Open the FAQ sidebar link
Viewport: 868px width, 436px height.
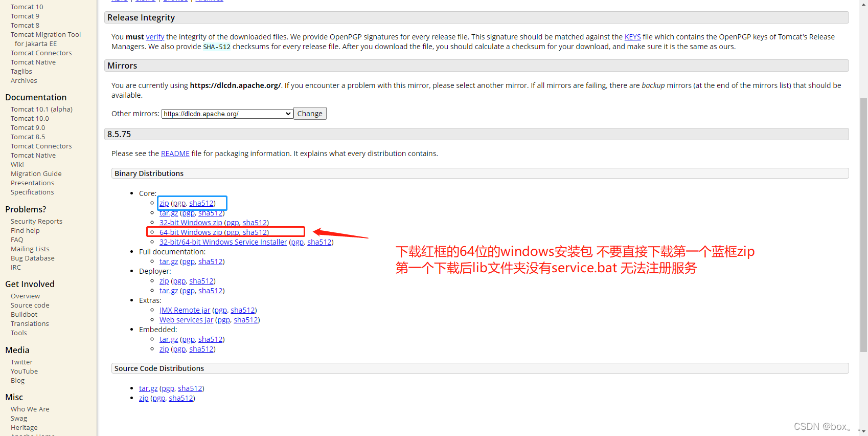click(x=17, y=240)
